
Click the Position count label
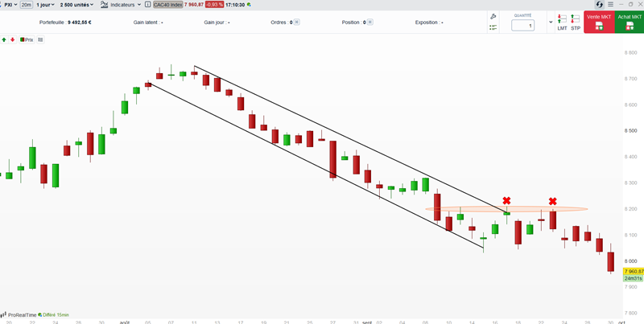(x=353, y=23)
